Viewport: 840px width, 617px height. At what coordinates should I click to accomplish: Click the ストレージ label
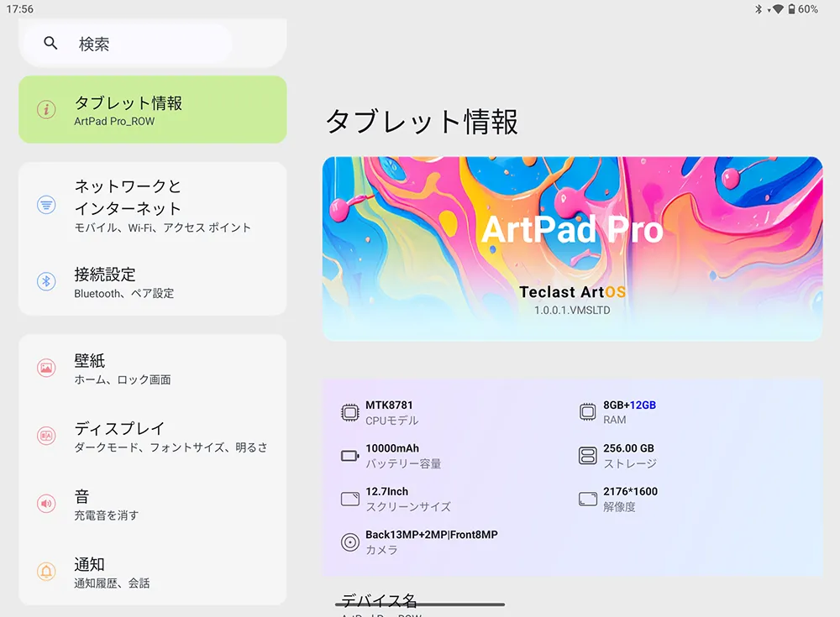coord(630,464)
